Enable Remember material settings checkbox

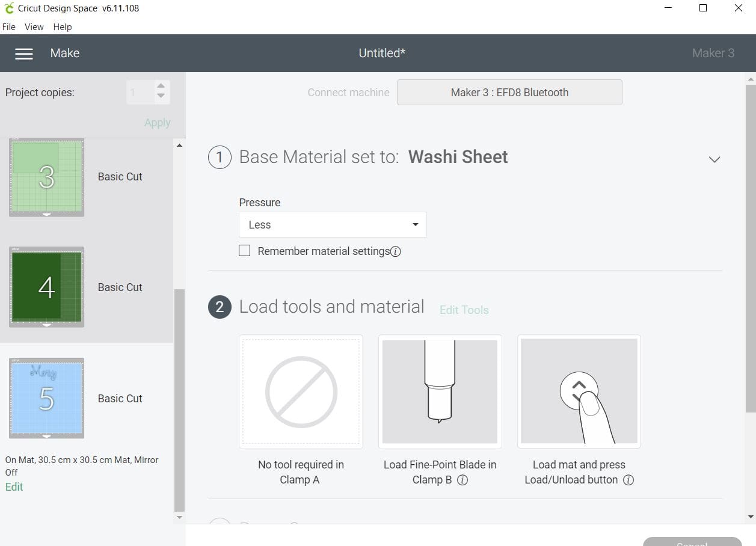[244, 251]
